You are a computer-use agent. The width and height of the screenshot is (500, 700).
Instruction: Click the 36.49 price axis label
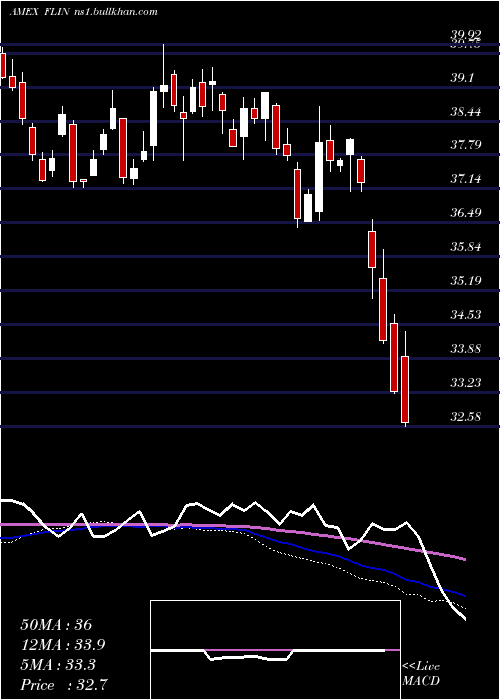(x=466, y=212)
